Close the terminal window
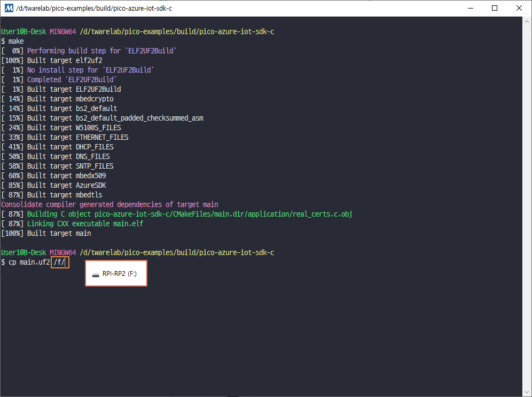532x397 pixels. pos(519,8)
